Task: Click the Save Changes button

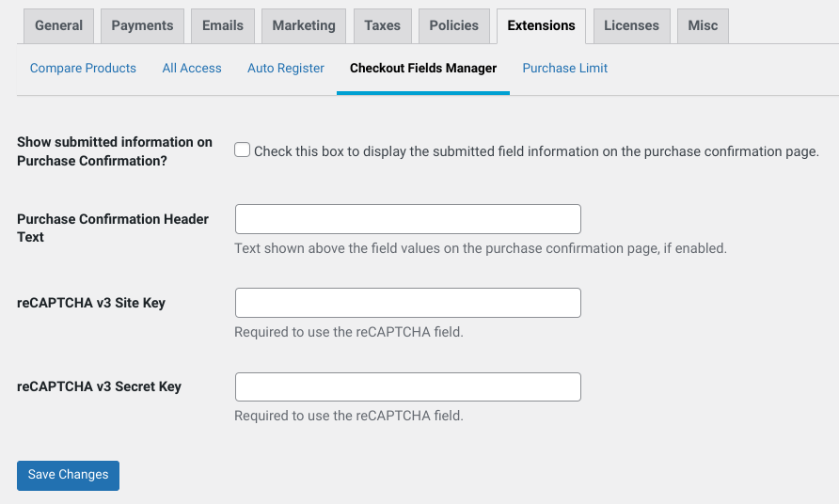Action: click(68, 476)
